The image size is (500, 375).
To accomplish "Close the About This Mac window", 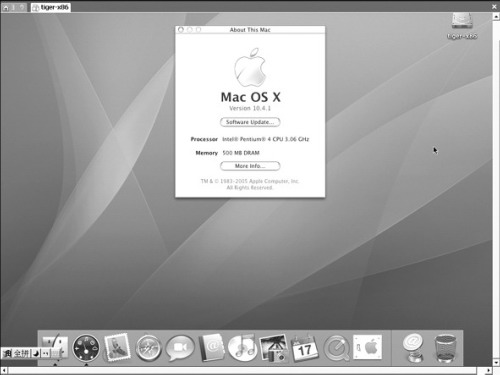I will click(x=181, y=30).
